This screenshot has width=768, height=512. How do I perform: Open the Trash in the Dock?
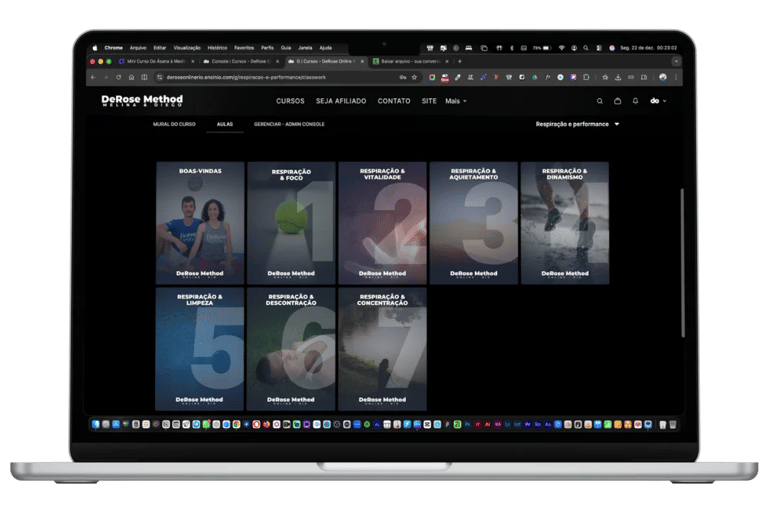click(672, 424)
